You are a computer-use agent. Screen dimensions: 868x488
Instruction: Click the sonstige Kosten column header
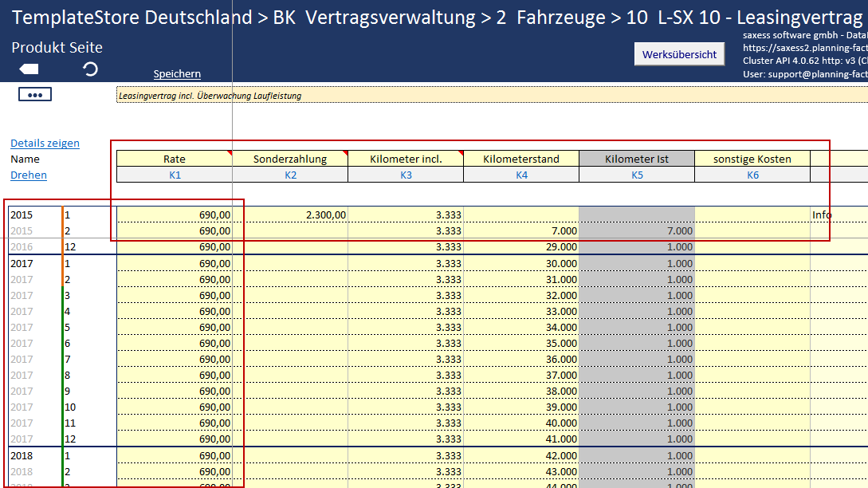[x=752, y=159]
